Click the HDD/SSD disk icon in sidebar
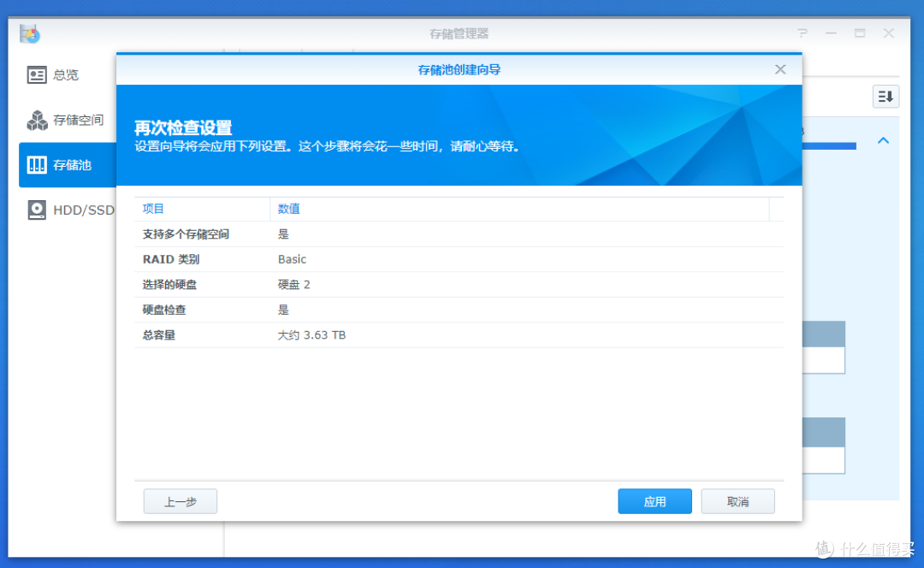The height and width of the screenshot is (568, 924). 37,210
